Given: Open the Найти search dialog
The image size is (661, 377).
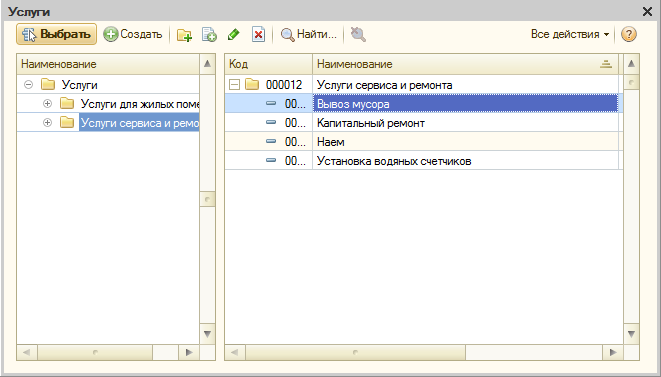Looking at the screenshot, I should tap(309, 34).
